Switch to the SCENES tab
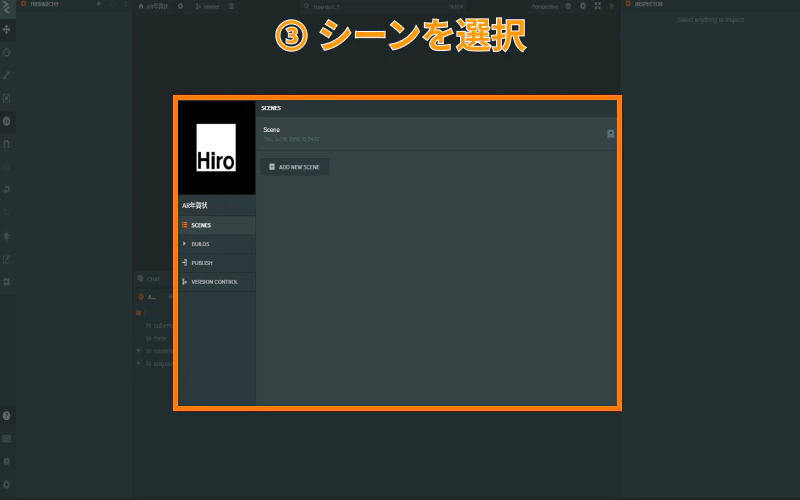Image resolution: width=800 pixels, height=500 pixels. click(217, 225)
